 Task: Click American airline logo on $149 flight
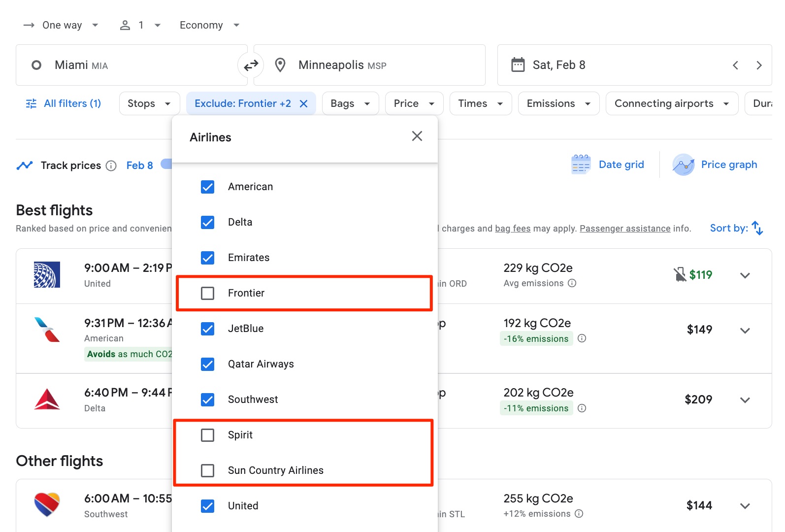pos(47,330)
